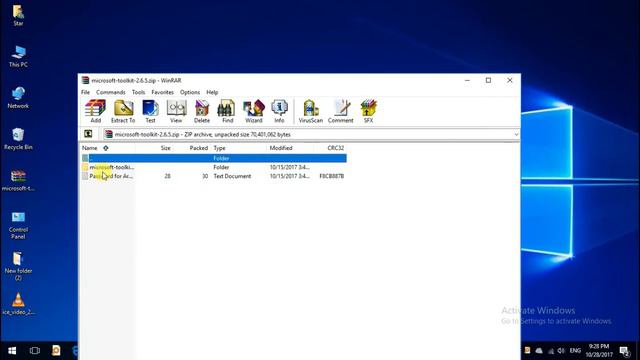Screen dimensions: 640x360
Task: Click the Delete toolbar icon
Action: [x=202, y=111]
